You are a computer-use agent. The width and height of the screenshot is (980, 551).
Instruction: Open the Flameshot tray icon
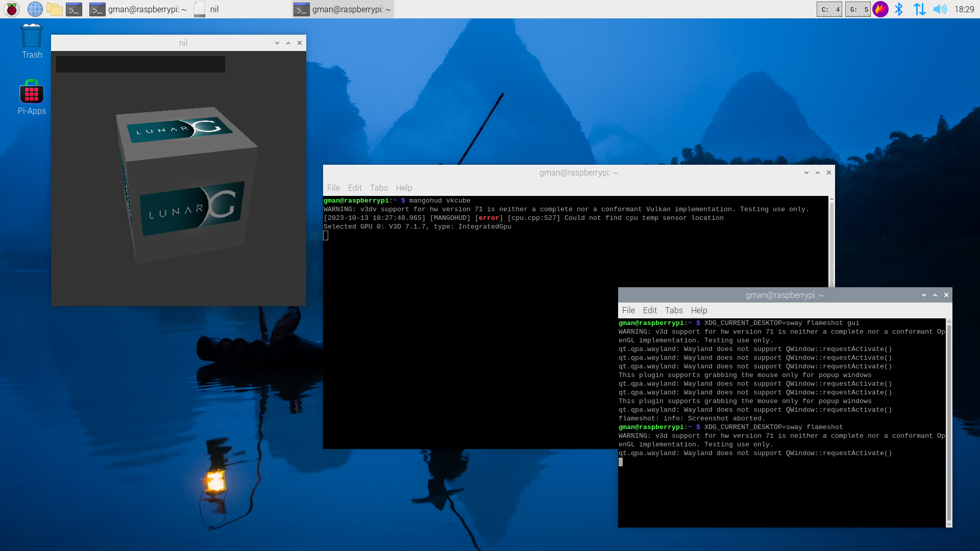pos(879,9)
